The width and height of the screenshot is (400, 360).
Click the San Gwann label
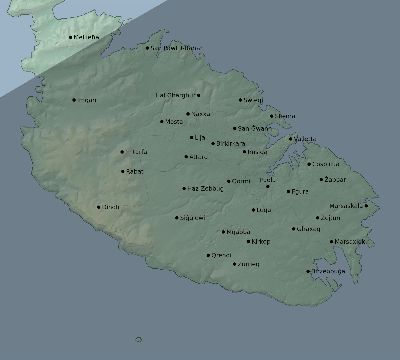pyautogui.click(x=254, y=128)
